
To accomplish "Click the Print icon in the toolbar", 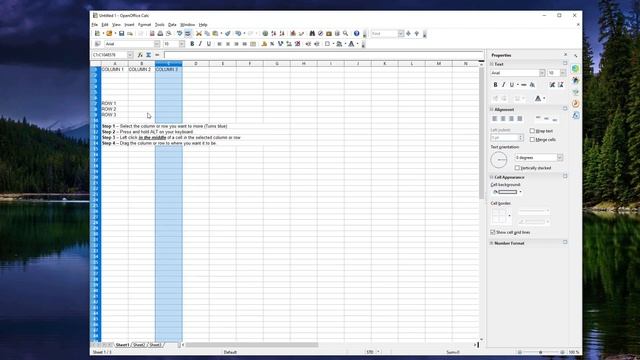I will (160, 33).
